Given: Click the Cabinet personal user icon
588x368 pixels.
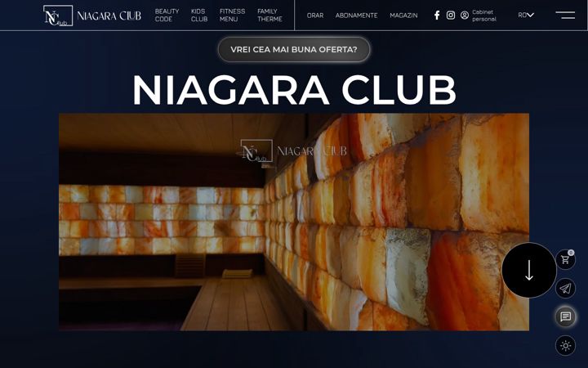Looking at the screenshot, I should tap(465, 15).
